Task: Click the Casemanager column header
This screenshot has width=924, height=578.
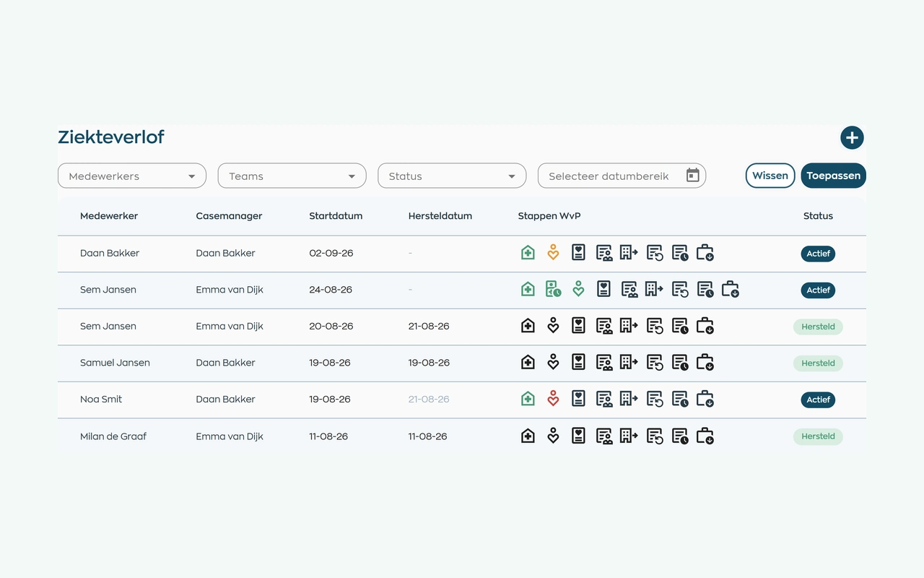Action: (x=229, y=216)
